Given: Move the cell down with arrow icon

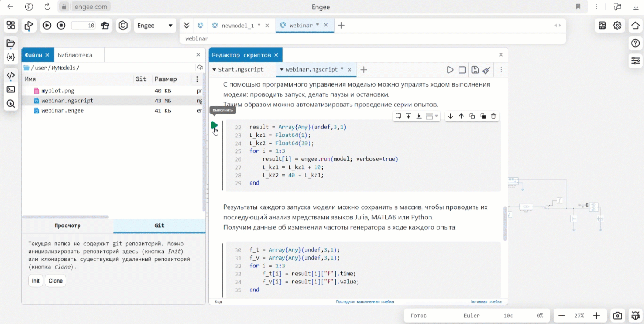Looking at the screenshot, I should tap(450, 117).
